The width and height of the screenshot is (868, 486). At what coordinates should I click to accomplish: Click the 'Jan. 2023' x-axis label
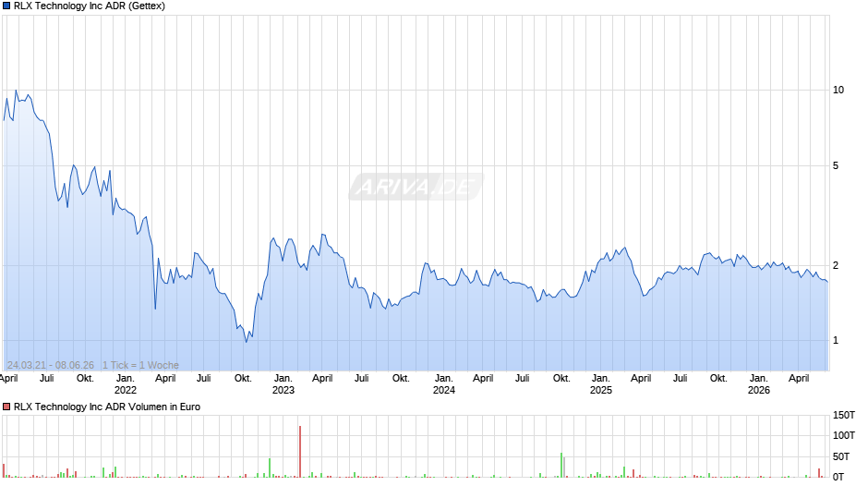coord(283,384)
